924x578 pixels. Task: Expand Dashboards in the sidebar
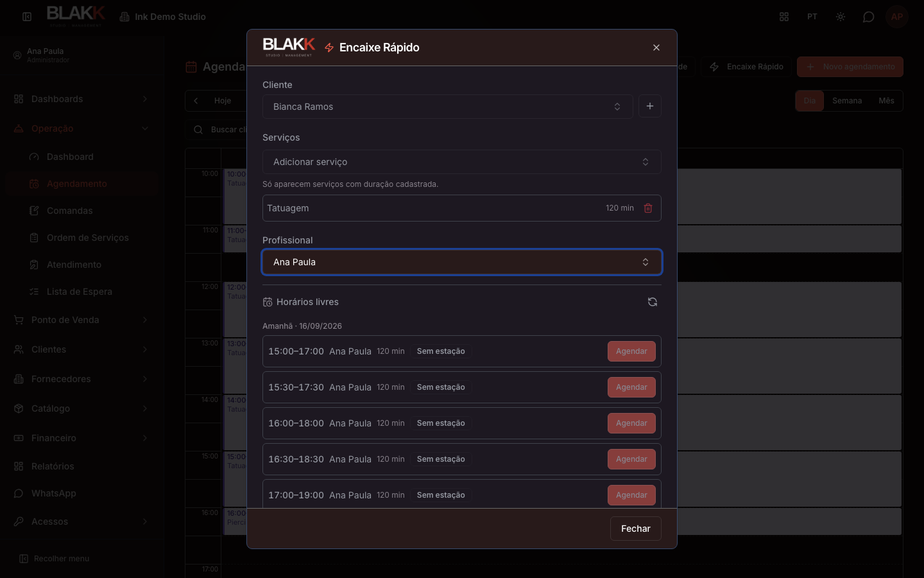point(81,99)
